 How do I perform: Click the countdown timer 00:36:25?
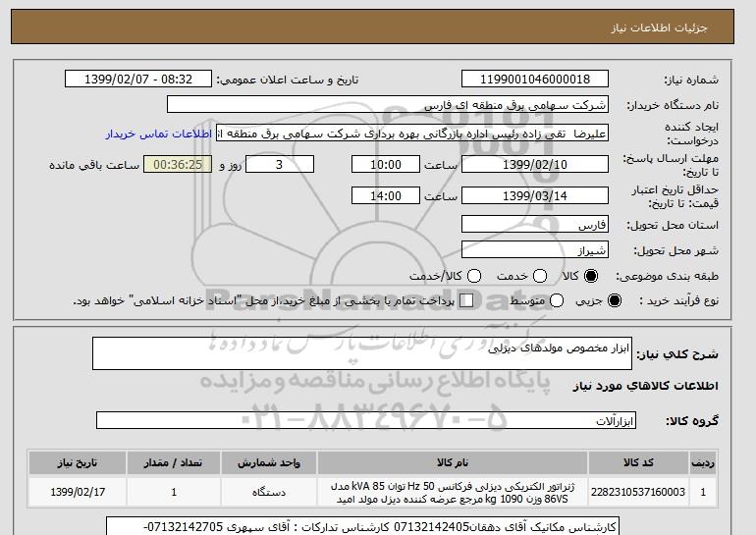click(x=178, y=164)
